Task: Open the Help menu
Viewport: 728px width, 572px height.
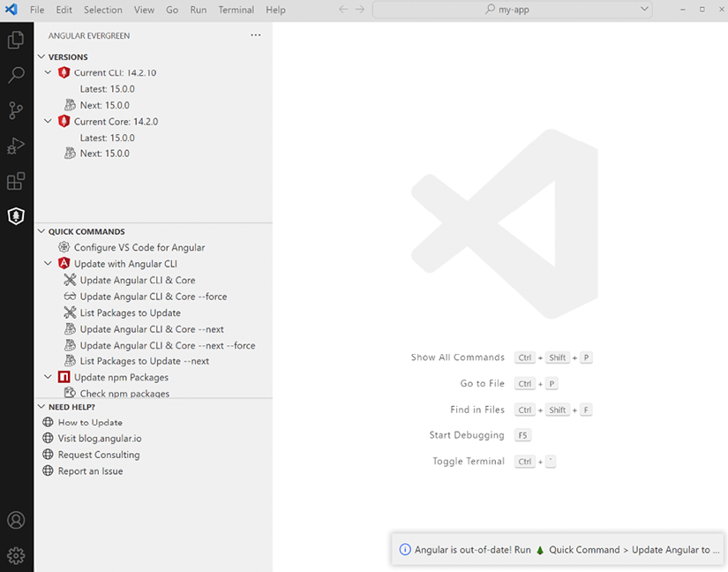Action: (275, 10)
